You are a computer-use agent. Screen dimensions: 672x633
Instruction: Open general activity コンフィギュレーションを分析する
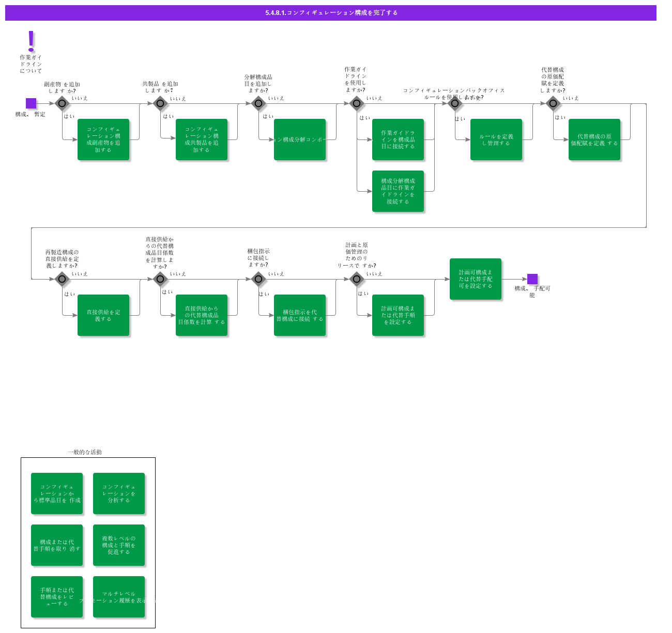coord(119,493)
